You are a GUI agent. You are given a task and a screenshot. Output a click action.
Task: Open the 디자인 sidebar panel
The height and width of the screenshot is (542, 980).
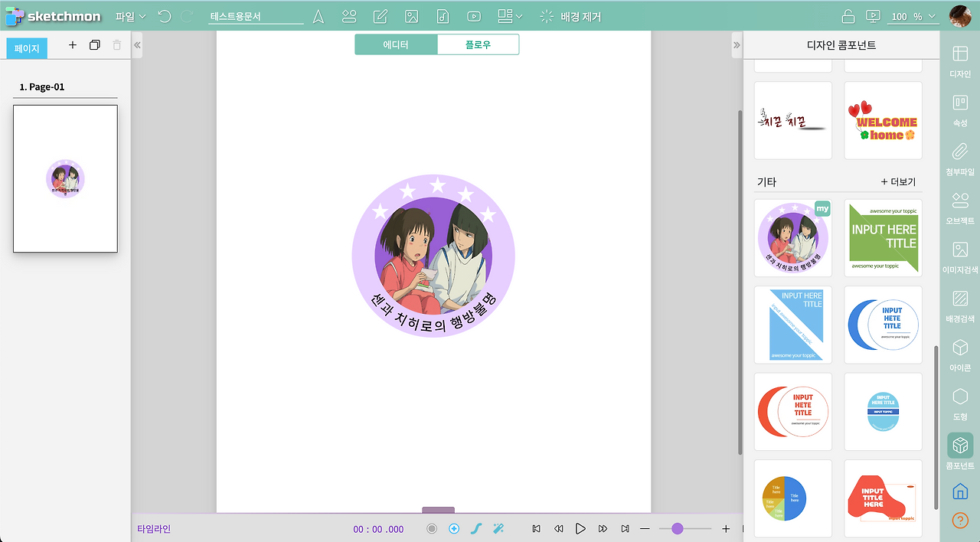tap(960, 61)
